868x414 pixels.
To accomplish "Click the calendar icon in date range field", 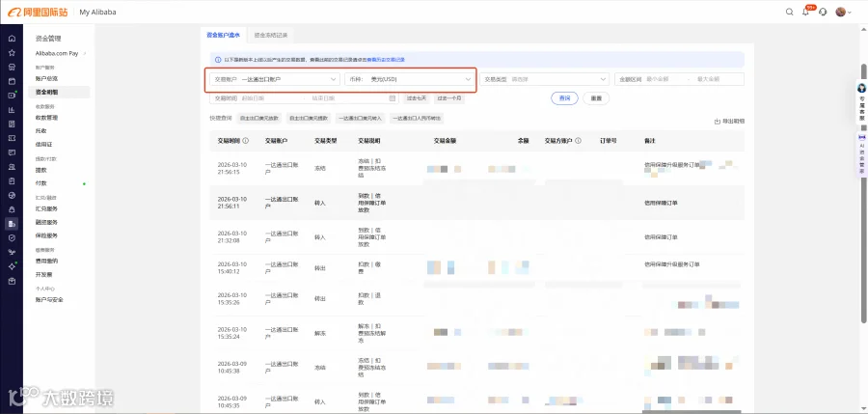I will [x=393, y=98].
